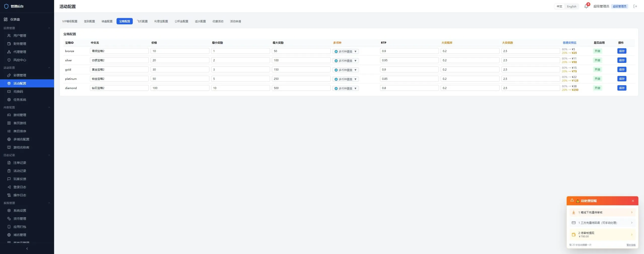Switch to the VIP等级配置 tab
This screenshot has height=254, width=644.
coord(70,21)
